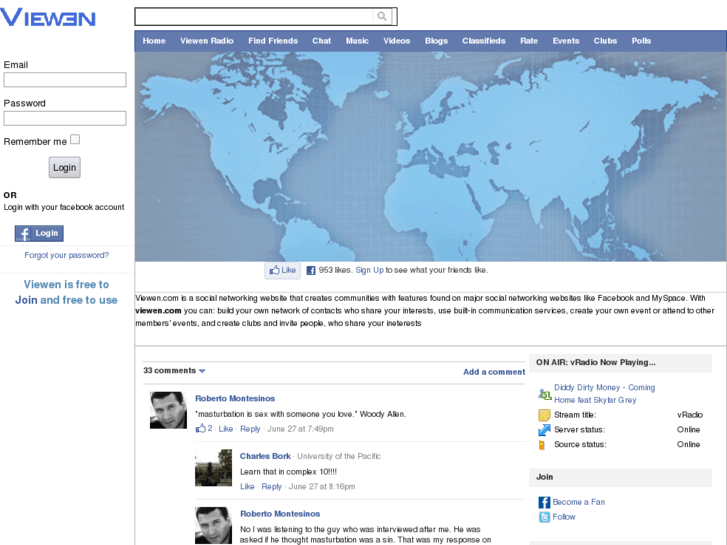Click the Server status arrow icon
727x545 pixels.
pyautogui.click(x=544, y=430)
